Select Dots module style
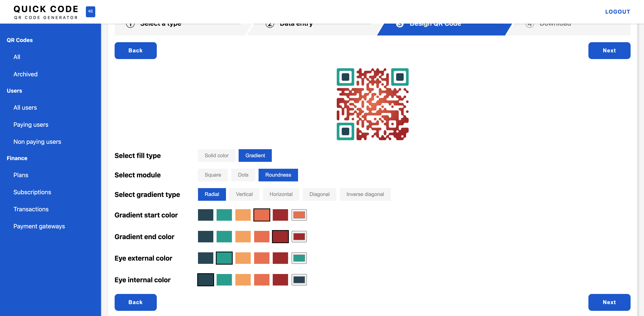The width and height of the screenshot is (644, 316). pyautogui.click(x=243, y=175)
